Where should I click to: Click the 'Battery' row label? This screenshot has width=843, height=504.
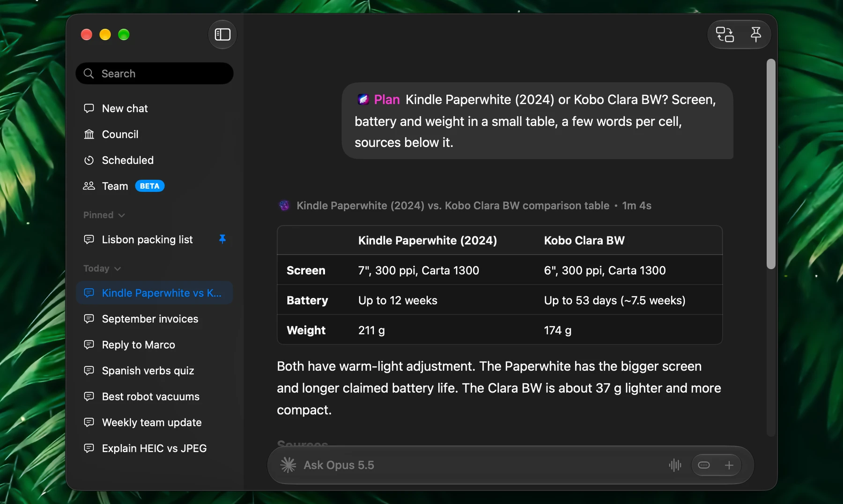click(307, 300)
